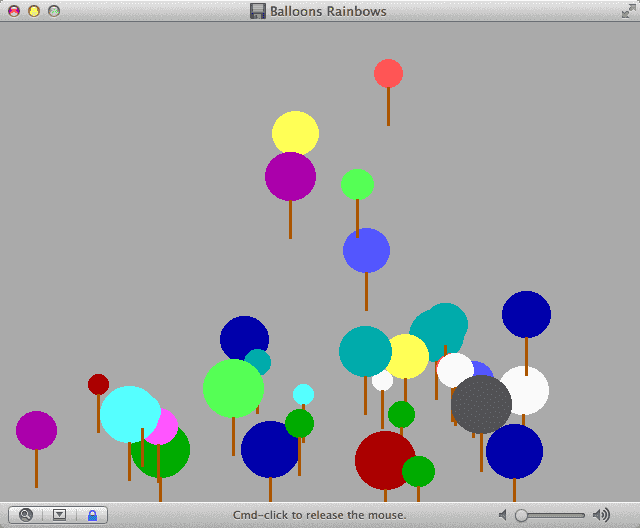Open the drop-down arrow button in the bottom toolbar
Image resolution: width=640 pixels, height=528 pixels.
[x=59, y=515]
